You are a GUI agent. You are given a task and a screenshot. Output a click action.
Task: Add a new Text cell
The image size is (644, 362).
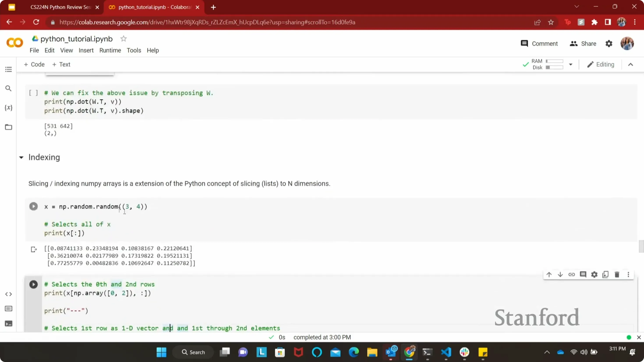[61, 65]
